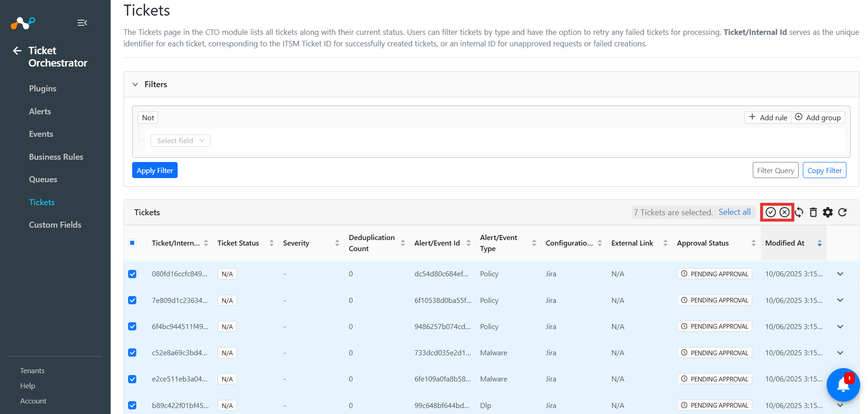Open the notification bell
The image size is (868, 414).
pyautogui.click(x=843, y=385)
